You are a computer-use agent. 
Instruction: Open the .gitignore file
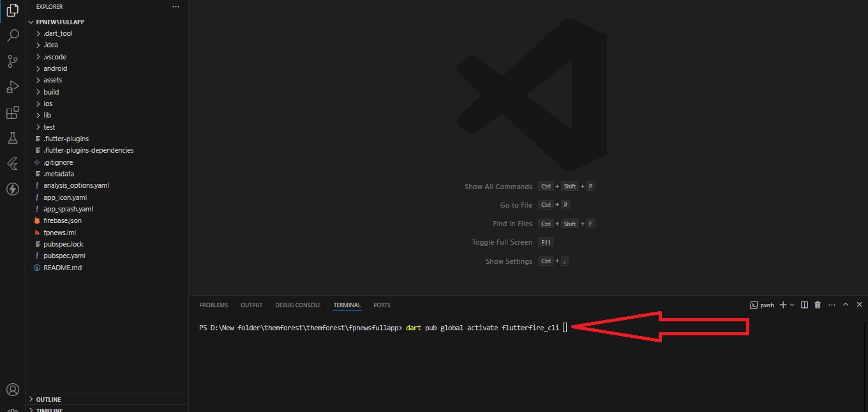(x=107, y=162)
